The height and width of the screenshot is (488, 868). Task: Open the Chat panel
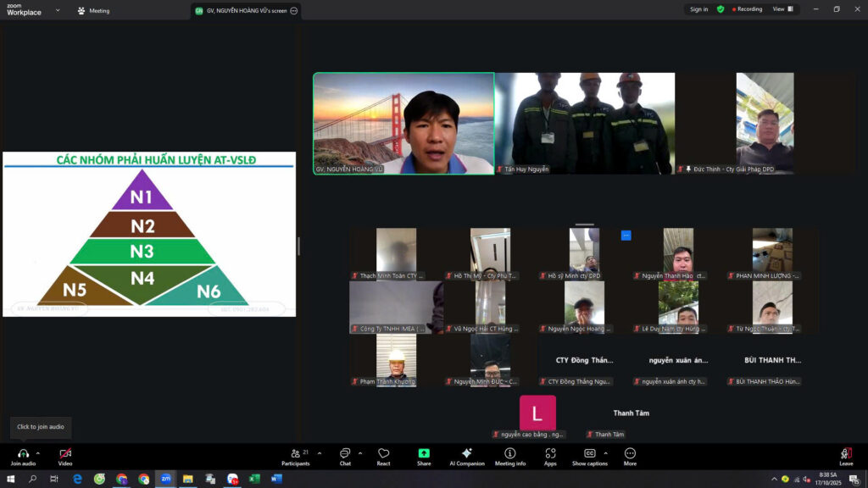click(x=345, y=454)
